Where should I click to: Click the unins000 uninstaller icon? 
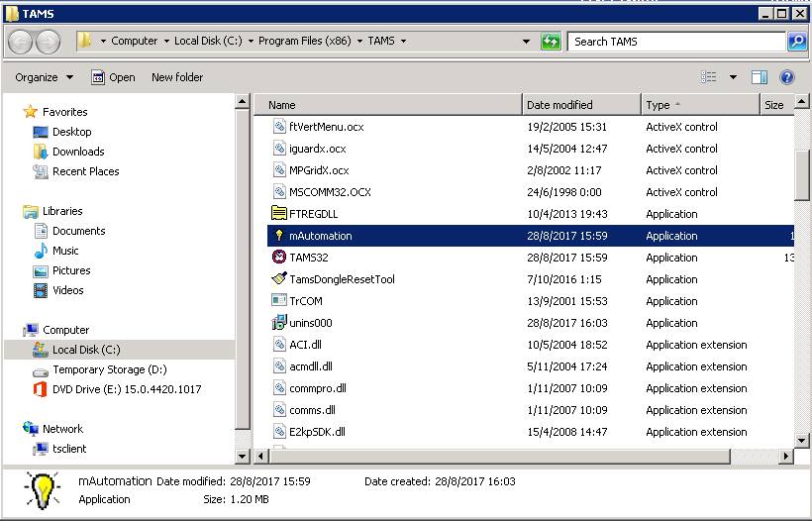(x=279, y=323)
